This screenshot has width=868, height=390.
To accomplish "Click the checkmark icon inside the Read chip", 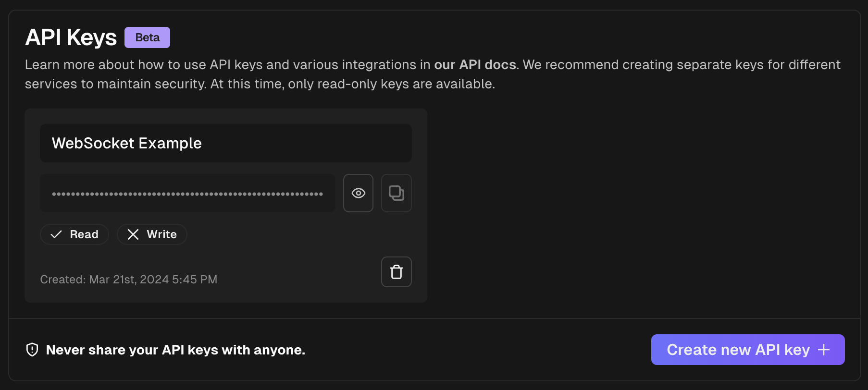I will (56, 234).
